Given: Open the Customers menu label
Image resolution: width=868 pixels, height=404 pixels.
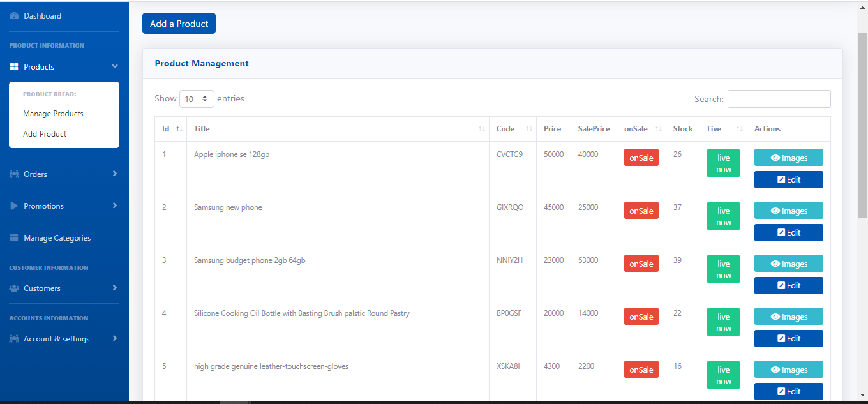Looking at the screenshot, I should tap(42, 288).
